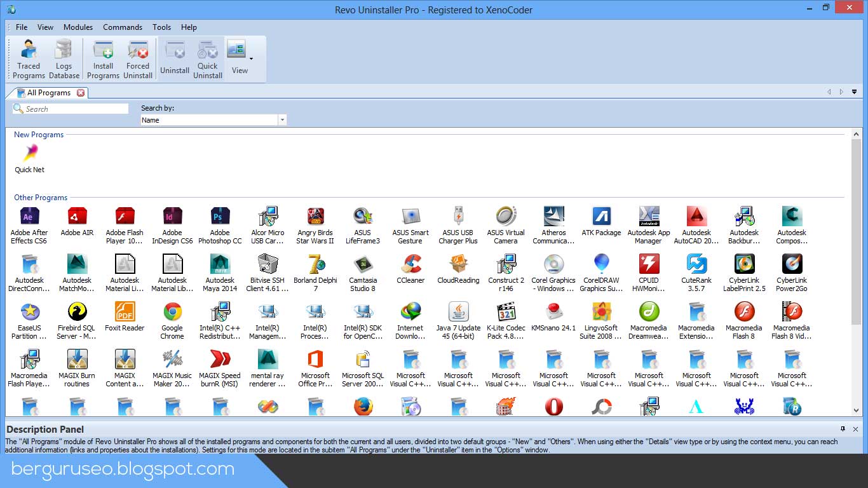This screenshot has height=488, width=868.
Task: Launch Forced Uninstall tool
Action: pos(138,60)
